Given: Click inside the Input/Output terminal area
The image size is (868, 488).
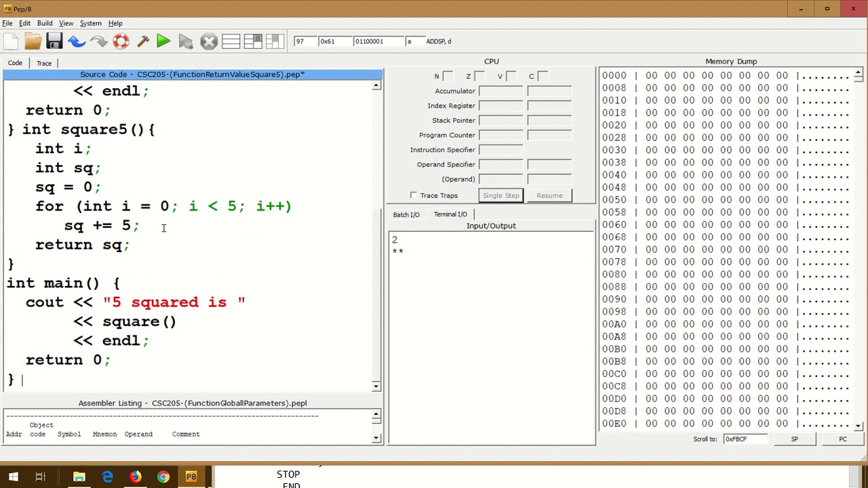Looking at the screenshot, I should (x=491, y=338).
